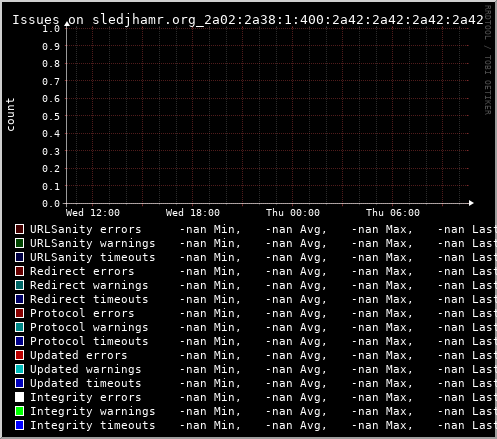Click the graph title text
The height and width of the screenshot is (439, 497).
tap(248, 20)
